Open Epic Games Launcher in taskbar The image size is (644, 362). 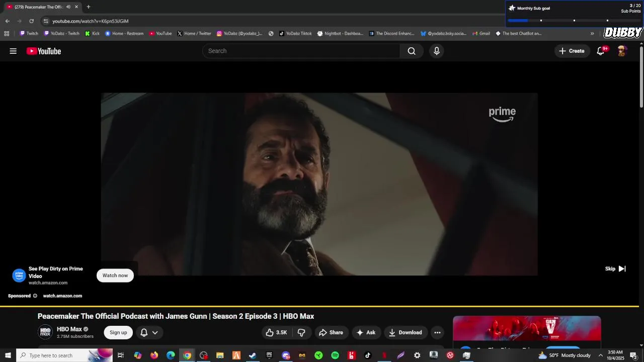(x=269, y=355)
